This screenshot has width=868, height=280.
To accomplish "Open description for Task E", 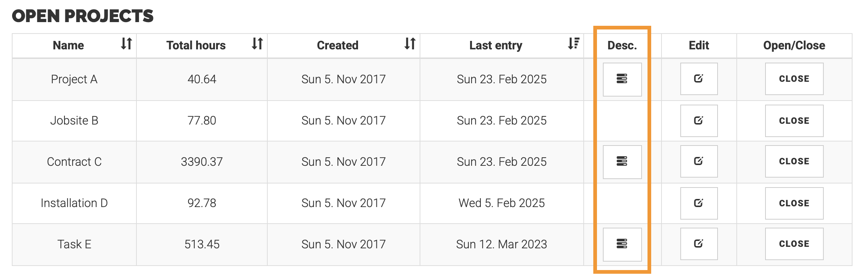I will click(622, 244).
